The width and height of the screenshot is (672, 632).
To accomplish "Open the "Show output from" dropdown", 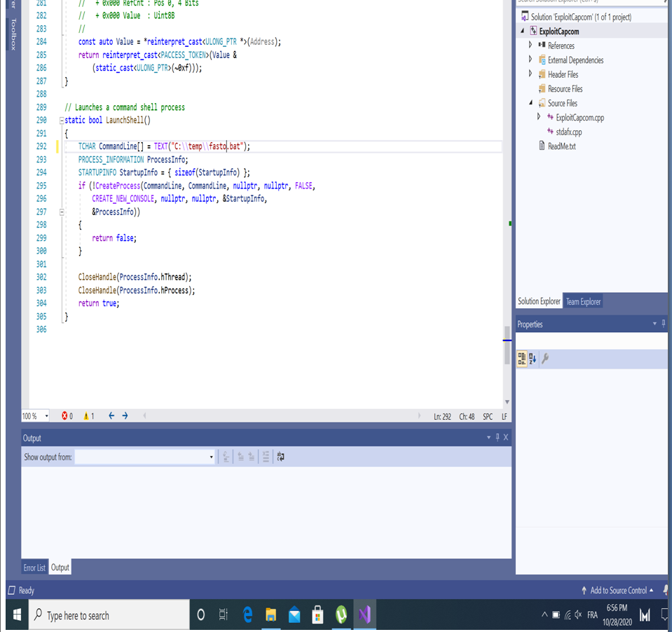I will pos(211,457).
